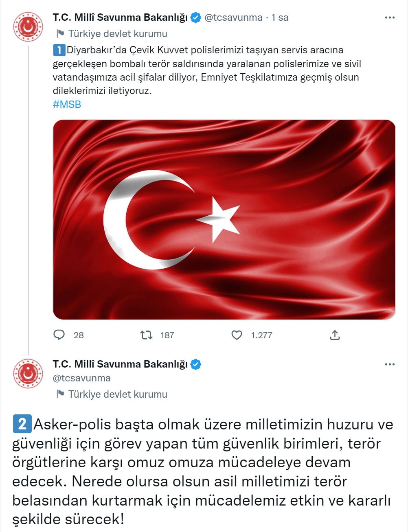Retweet the first Diyarbakır tweet

pos(146,335)
